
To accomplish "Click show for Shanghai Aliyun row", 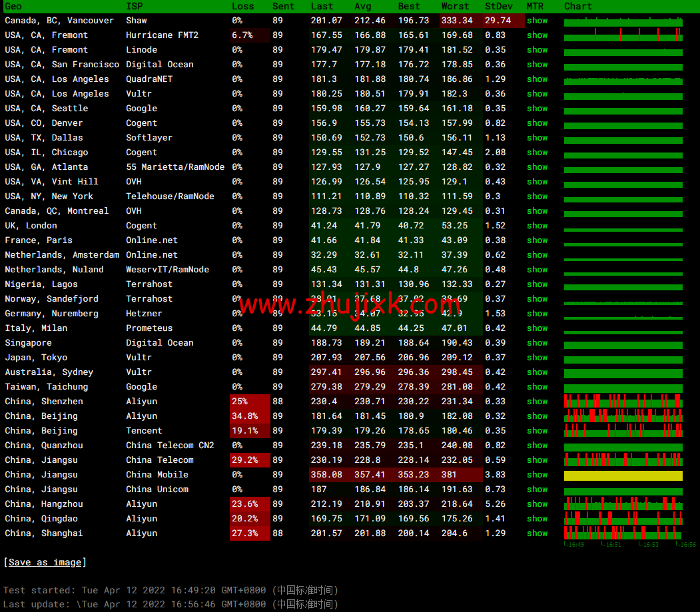I will [x=537, y=533].
